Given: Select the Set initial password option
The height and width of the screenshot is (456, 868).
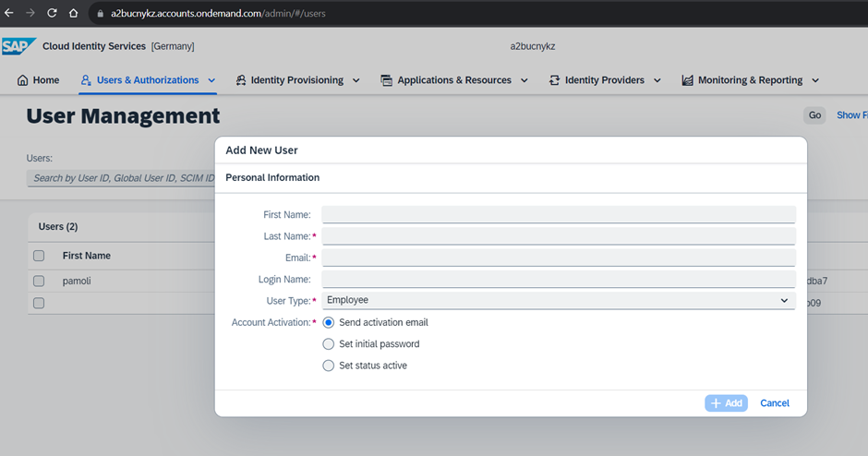Looking at the screenshot, I should tap(328, 344).
